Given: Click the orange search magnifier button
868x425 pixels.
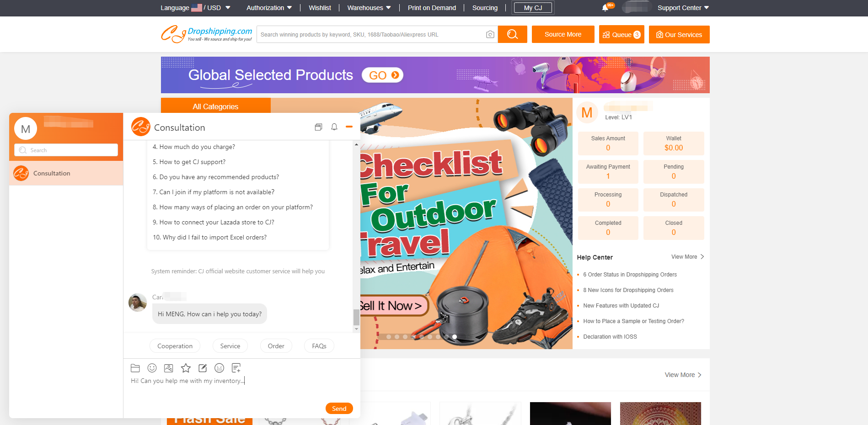Looking at the screenshot, I should click(512, 35).
